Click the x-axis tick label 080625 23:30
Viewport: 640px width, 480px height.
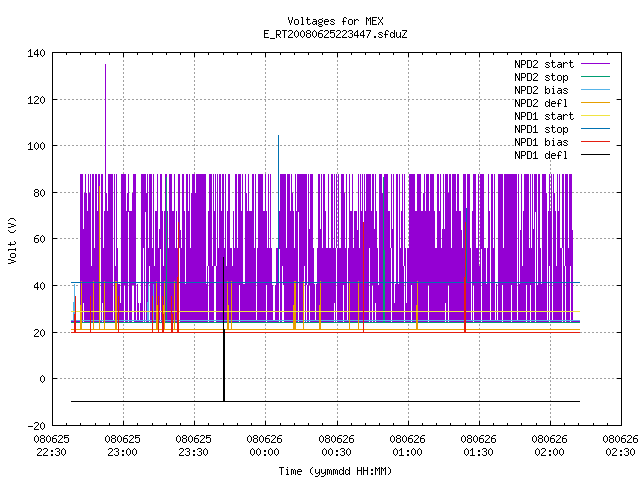pyautogui.click(x=193, y=446)
